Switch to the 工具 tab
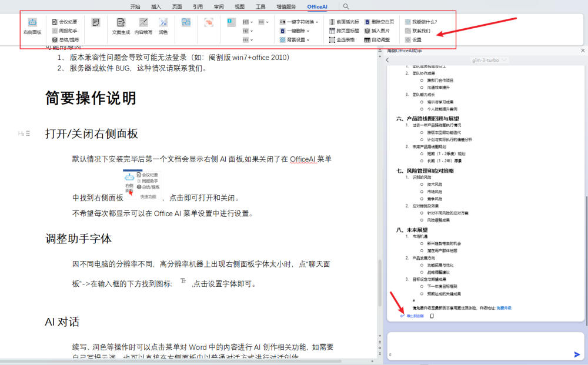This screenshot has height=365, width=588. [260, 6]
